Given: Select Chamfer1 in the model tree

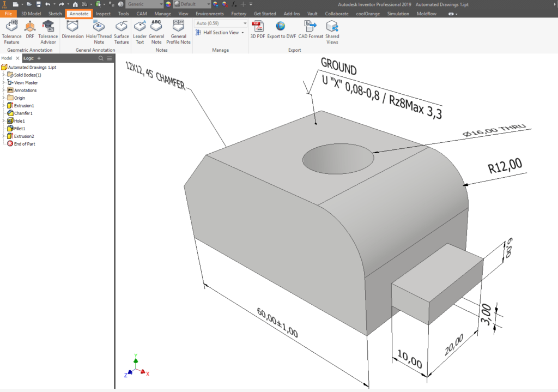Looking at the screenshot, I should pyautogui.click(x=20, y=113).
